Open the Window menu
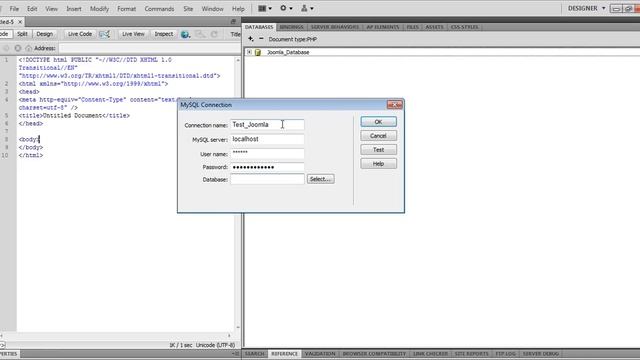 point(212,9)
